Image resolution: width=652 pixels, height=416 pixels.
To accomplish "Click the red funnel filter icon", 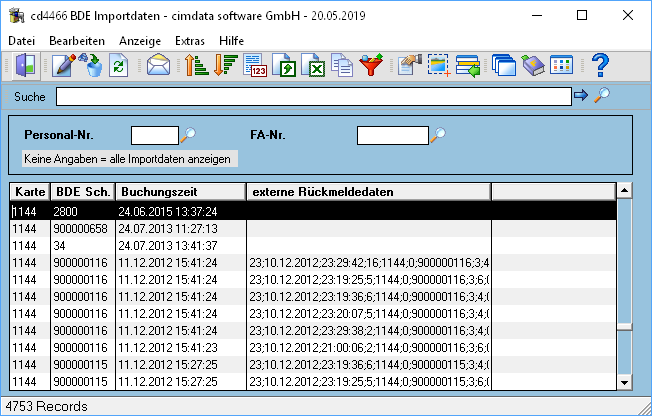I will click(371, 65).
